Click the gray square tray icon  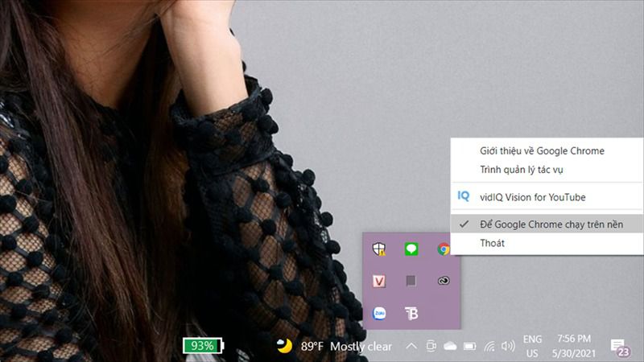(411, 281)
